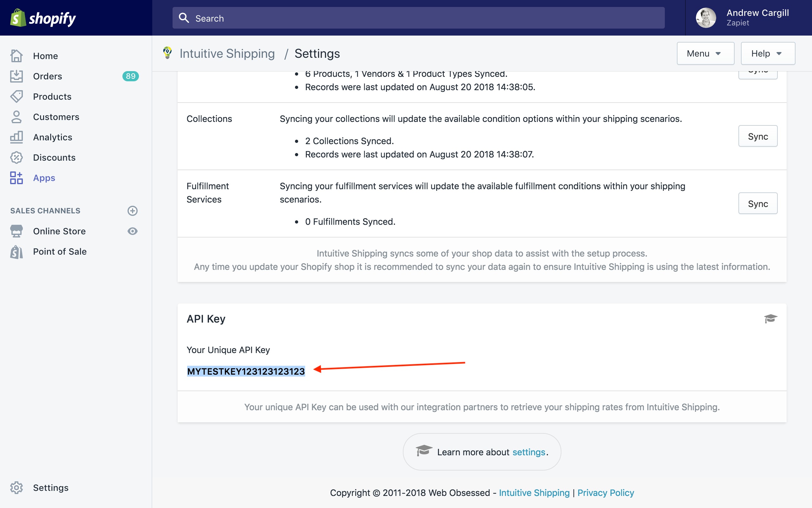Select the MYTESTKEY123123123123 API key text
Viewport: 812px width, 508px height.
[246, 371]
